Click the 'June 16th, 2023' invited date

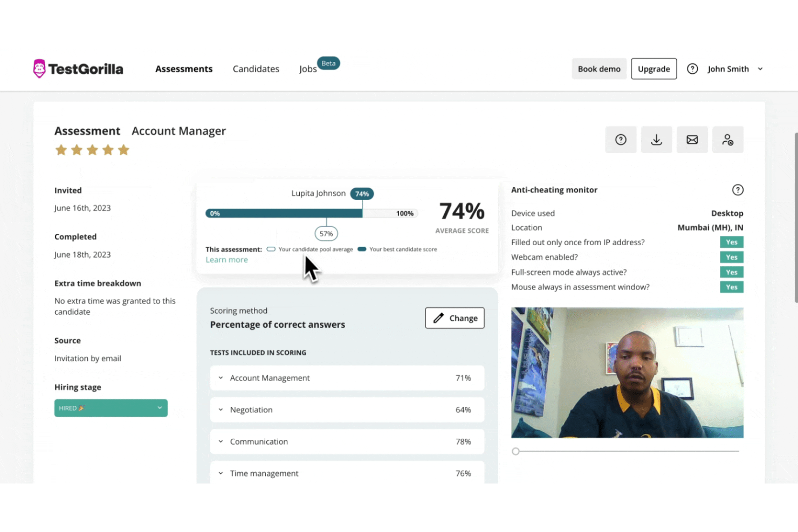pos(82,208)
